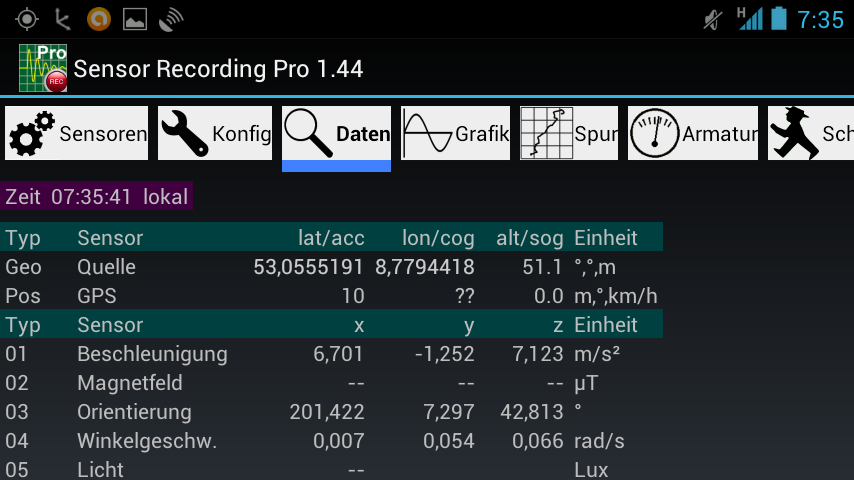Tap the Winkelgeschw. z value 0,066
This screenshot has width=854, height=480.
pos(538,441)
